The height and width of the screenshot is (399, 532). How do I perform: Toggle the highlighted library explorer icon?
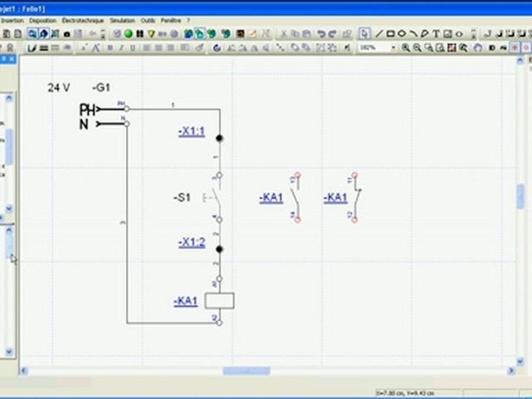pos(44,34)
